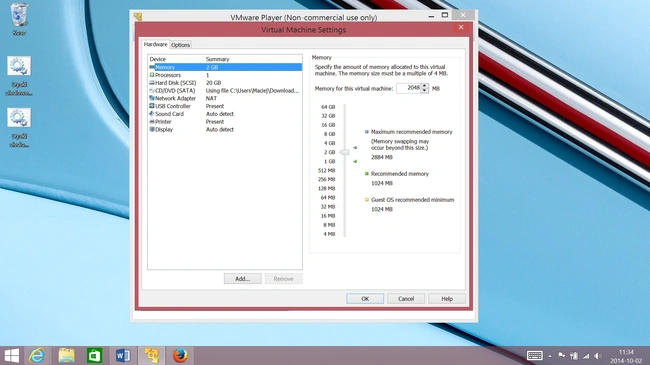650x365 pixels.
Task: Click the Guest OS recommended minimum legend
Action: click(412, 200)
